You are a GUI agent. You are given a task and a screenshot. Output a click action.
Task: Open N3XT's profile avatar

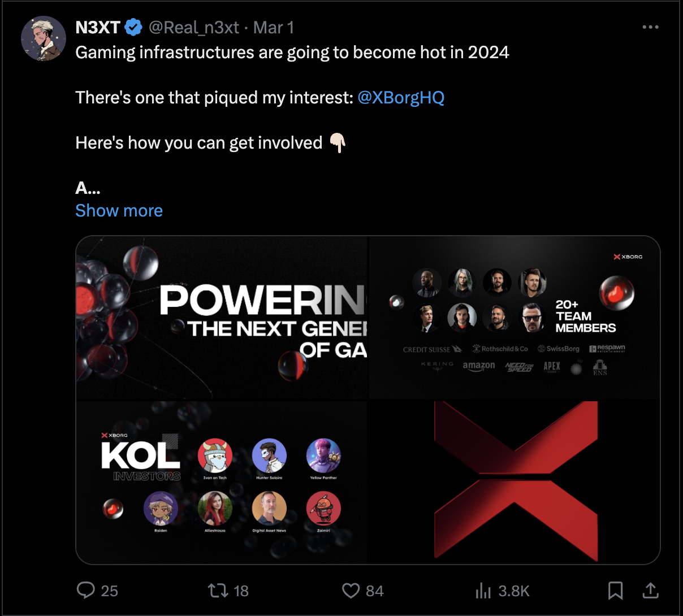coord(44,38)
